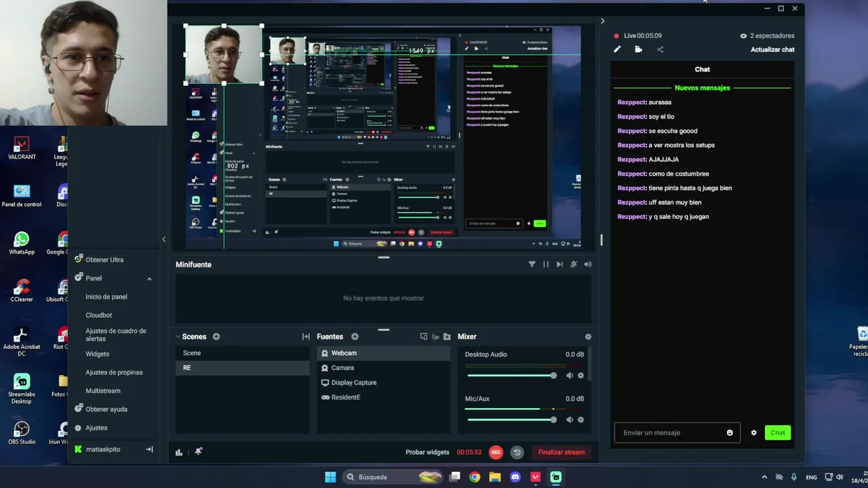Click the display device icon in Fuentes header

click(424, 337)
